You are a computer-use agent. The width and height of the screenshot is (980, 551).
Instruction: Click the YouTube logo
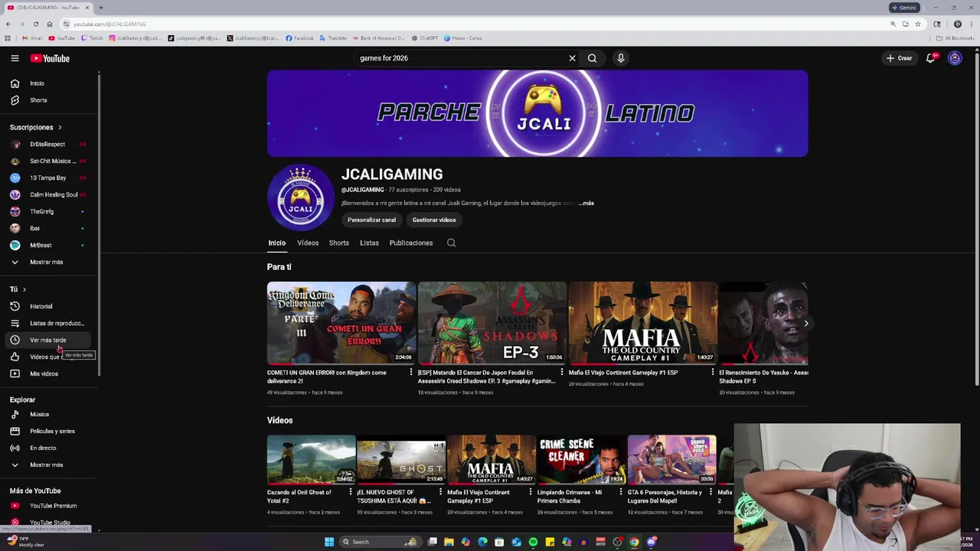50,58
